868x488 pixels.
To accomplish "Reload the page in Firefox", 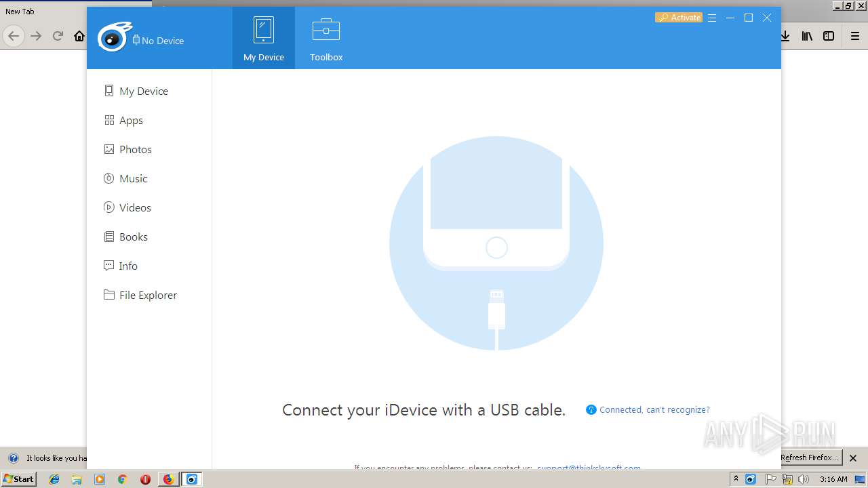I will pyautogui.click(x=58, y=36).
